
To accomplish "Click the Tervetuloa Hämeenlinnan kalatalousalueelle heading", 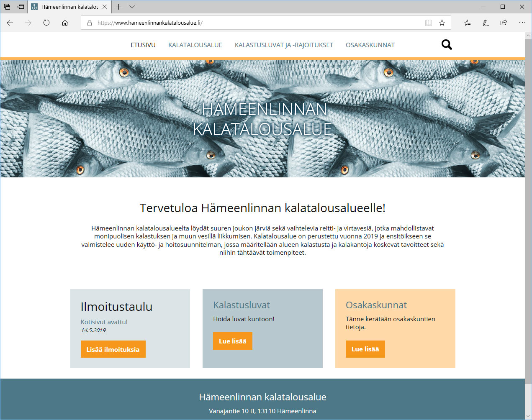I will [262, 208].
